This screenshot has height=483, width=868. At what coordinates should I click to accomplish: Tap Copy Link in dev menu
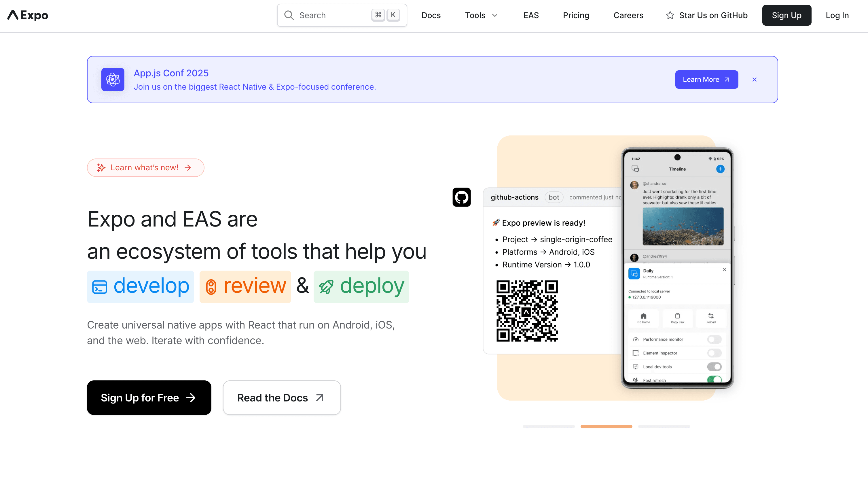pos(677,318)
